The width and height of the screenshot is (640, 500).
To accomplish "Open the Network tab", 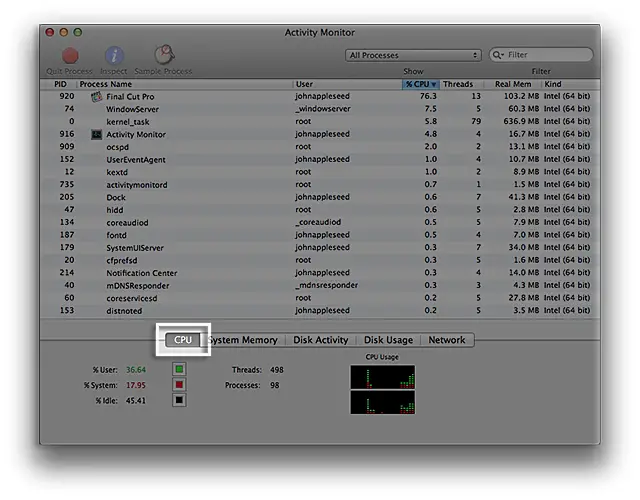I will [x=447, y=340].
